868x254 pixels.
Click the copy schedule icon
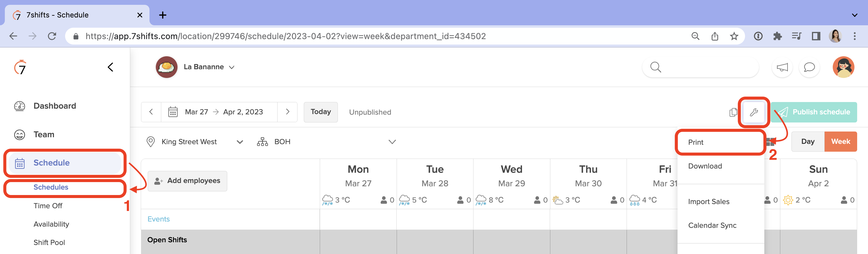(x=733, y=112)
